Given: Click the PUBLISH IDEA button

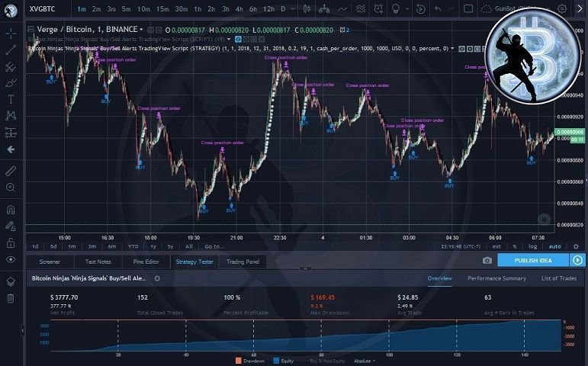Looking at the screenshot, I should [533, 260].
